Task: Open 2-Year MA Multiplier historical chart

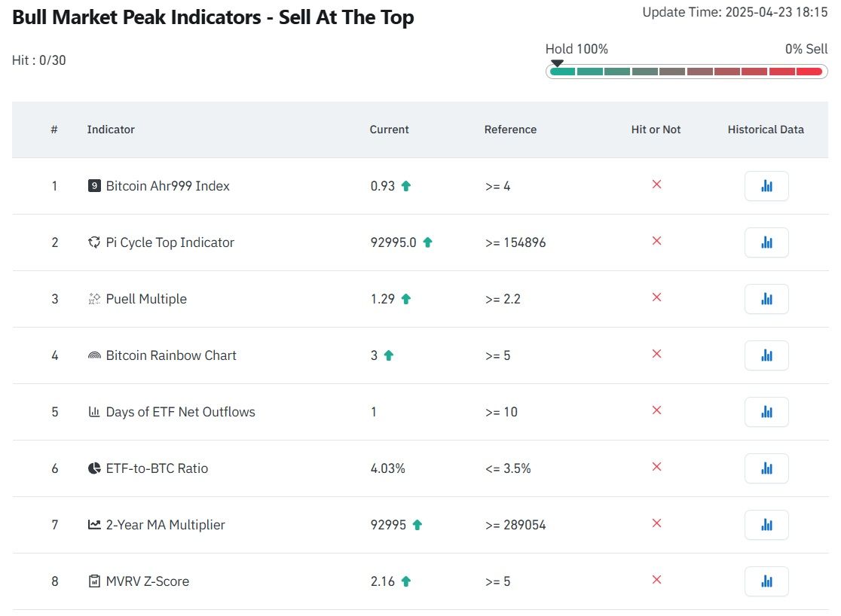Action: point(766,525)
